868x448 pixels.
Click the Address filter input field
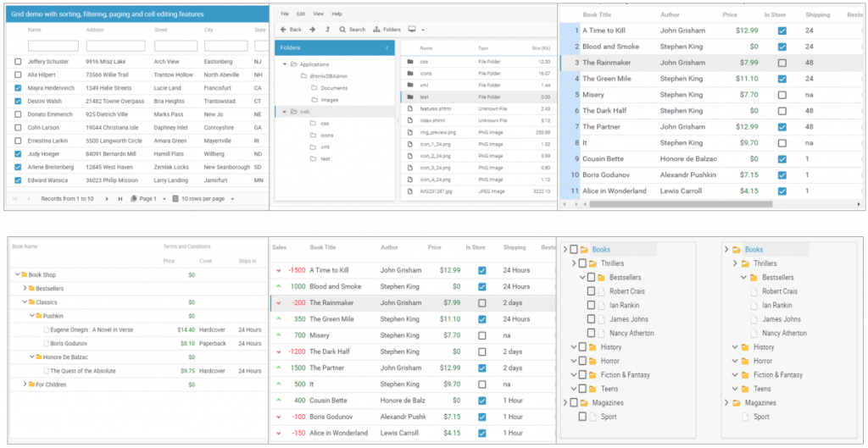(115, 46)
